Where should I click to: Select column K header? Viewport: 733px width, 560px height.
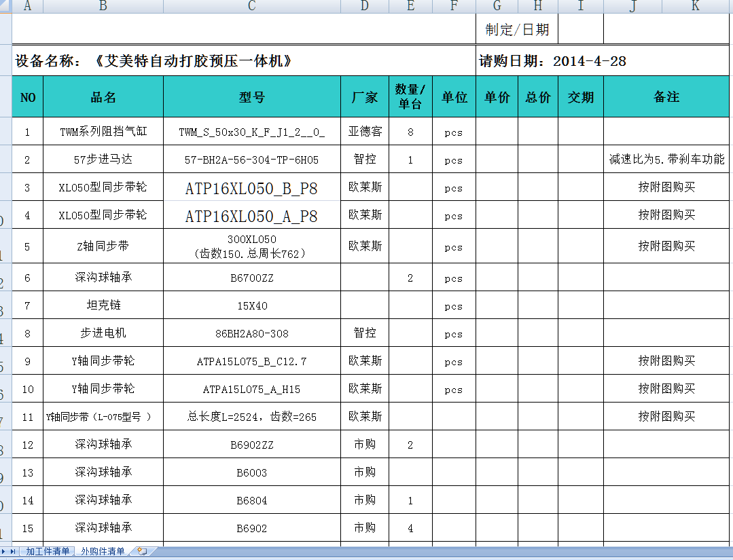pyautogui.click(x=695, y=6)
